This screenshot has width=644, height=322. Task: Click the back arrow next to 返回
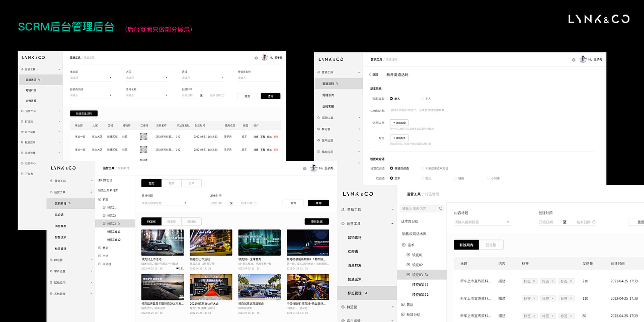(x=369, y=74)
